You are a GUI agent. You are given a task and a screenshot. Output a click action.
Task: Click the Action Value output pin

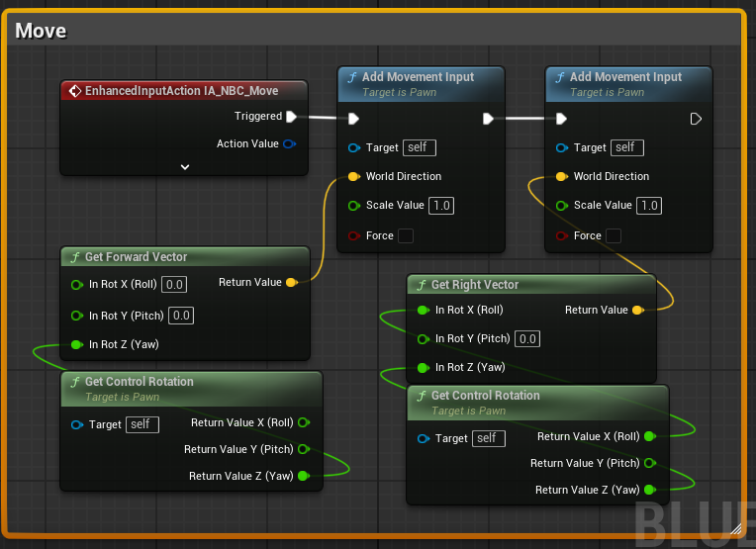tap(289, 143)
